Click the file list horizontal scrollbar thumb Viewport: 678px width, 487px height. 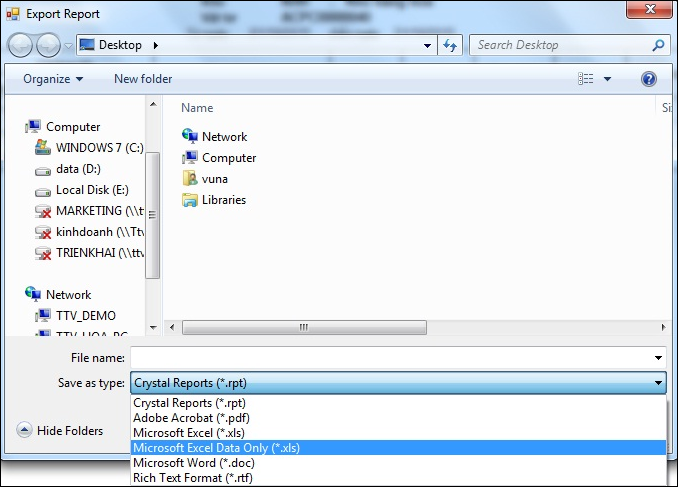(x=304, y=327)
